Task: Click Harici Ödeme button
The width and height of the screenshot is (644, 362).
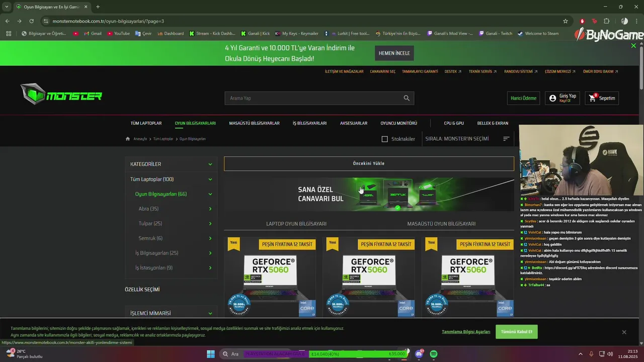Action: 523,98
